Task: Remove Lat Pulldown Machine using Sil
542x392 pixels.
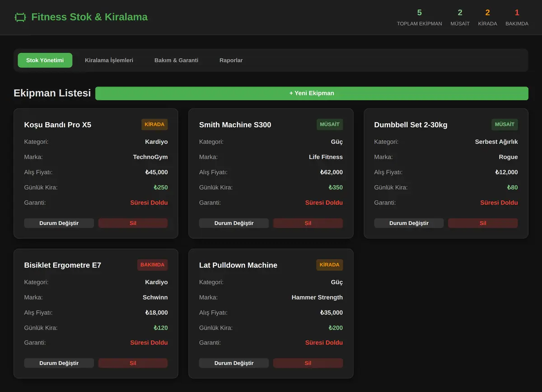Action: coord(308,363)
